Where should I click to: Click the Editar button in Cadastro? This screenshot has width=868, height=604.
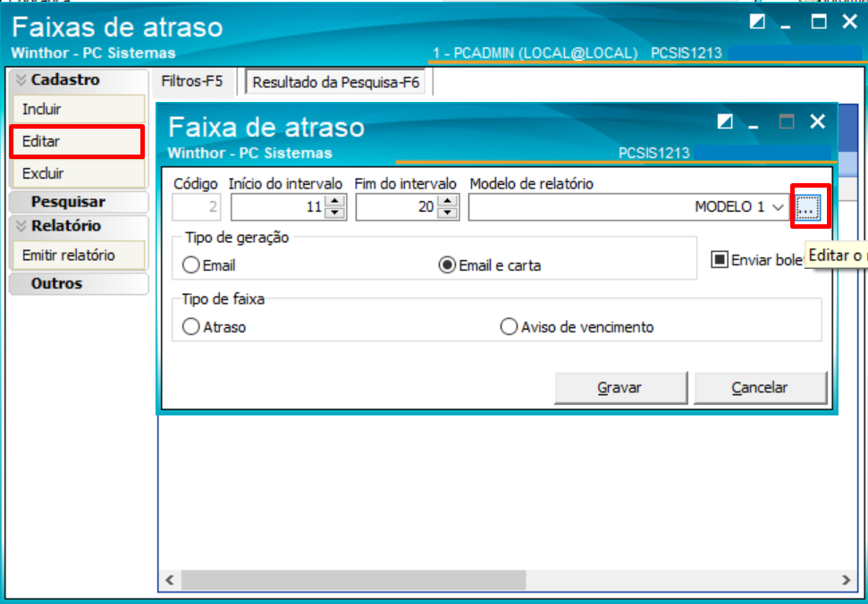78,141
